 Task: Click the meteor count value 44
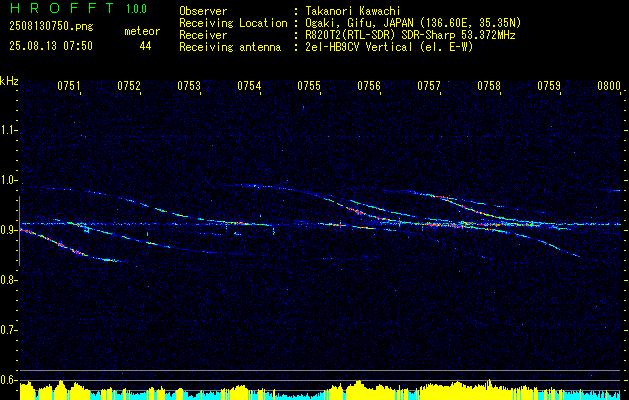coord(145,46)
